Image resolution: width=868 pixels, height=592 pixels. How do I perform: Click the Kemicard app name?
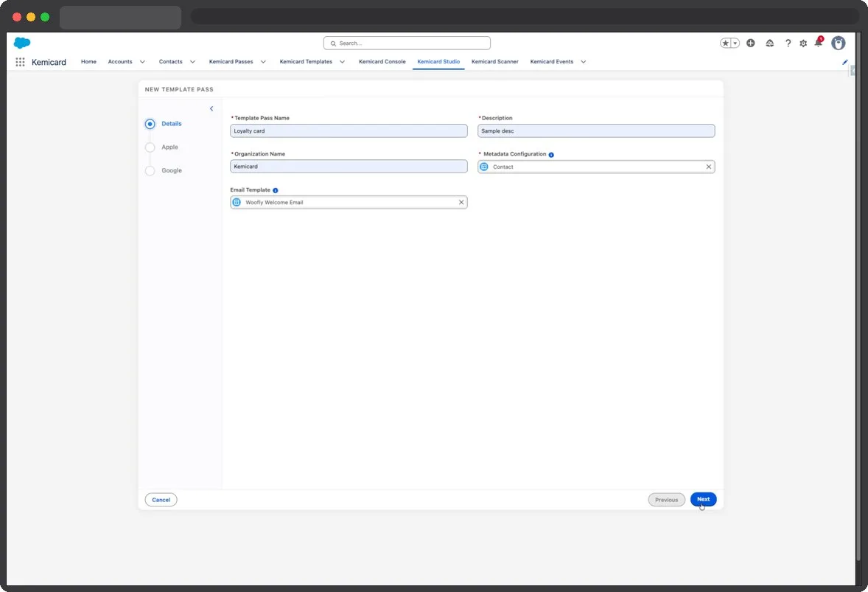pos(49,62)
